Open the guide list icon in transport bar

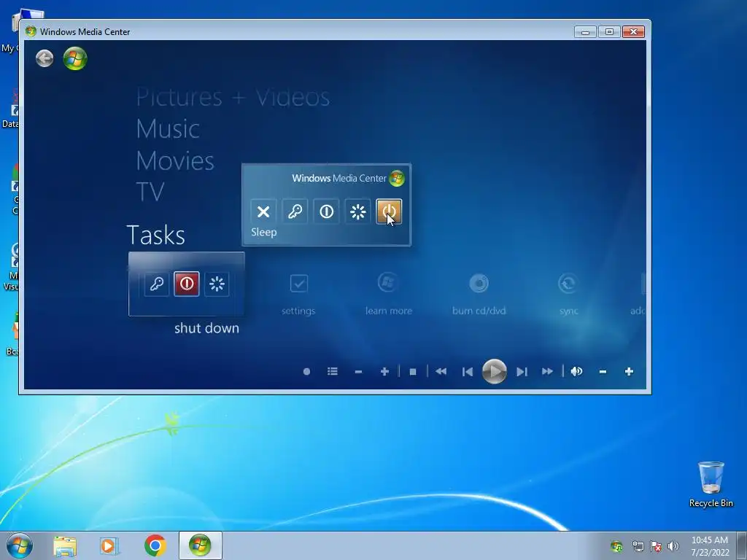333,371
